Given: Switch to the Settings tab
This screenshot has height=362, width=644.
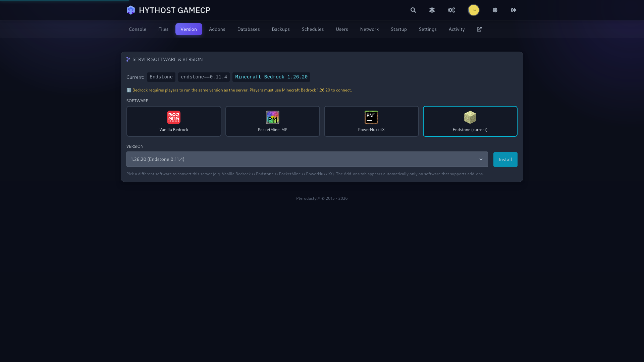Looking at the screenshot, I should click(x=428, y=29).
